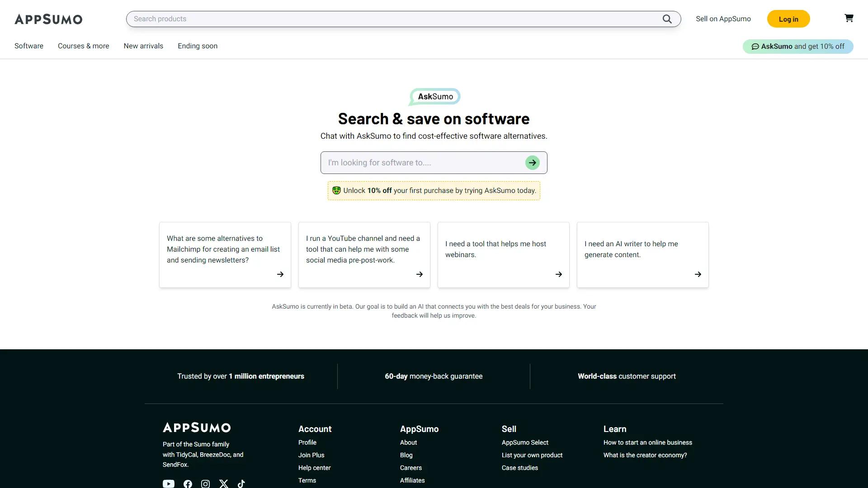Open the Software menu
Screen dimensions: 868x488
28,46
